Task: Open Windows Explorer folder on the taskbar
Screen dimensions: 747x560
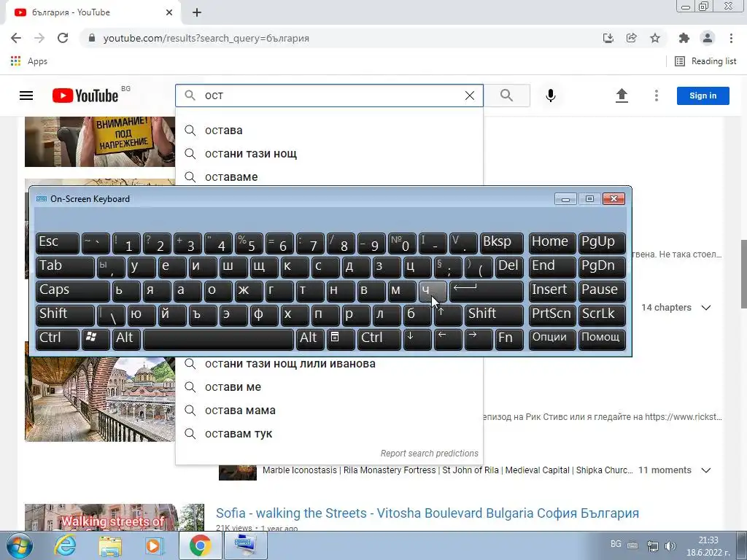Action: [110, 546]
